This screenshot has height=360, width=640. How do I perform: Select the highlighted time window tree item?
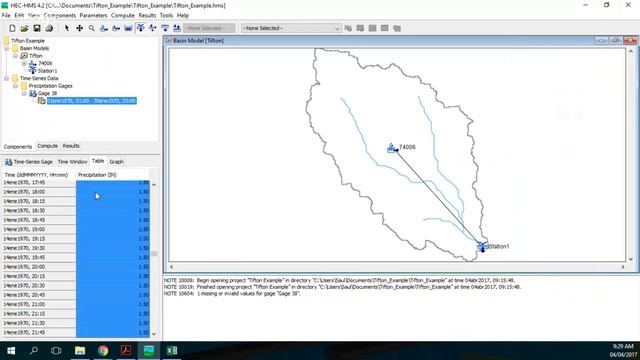(91, 101)
